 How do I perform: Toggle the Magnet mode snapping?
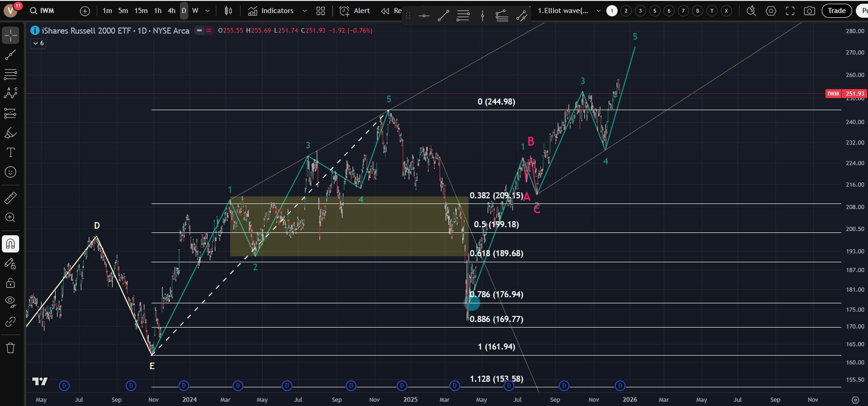pos(10,244)
